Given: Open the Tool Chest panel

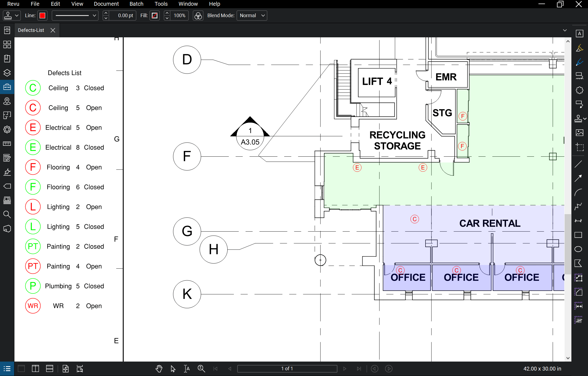Looking at the screenshot, I should [x=7, y=87].
